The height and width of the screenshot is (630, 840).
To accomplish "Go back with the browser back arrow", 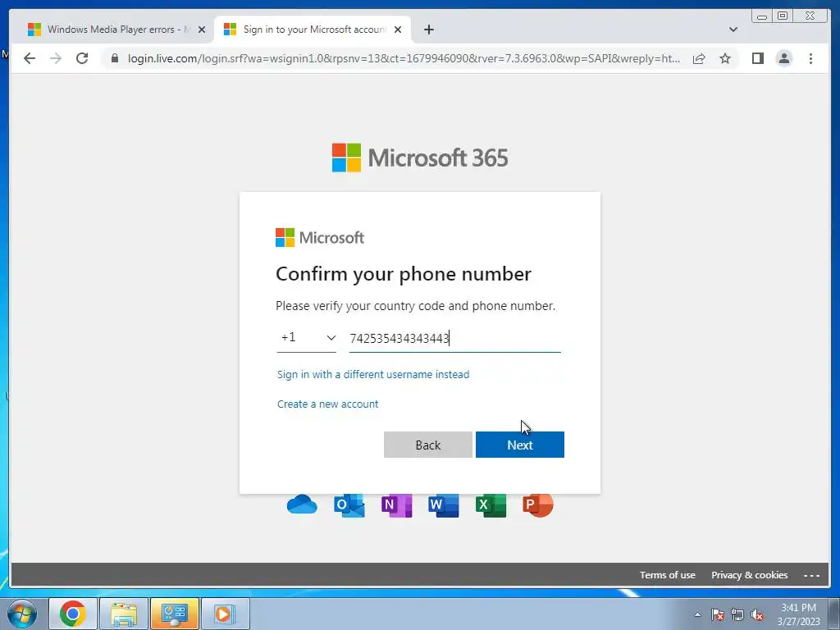I will [x=30, y=58].
